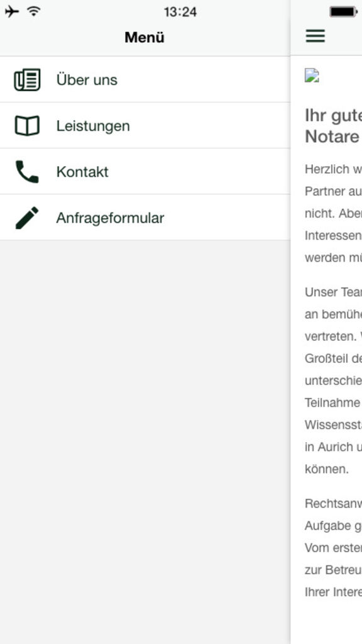Image resolution: width=362 pixels, height=644 pixels.
Task: Tap the phone handset icon for Kontakt
Action: tap(27, 172)
